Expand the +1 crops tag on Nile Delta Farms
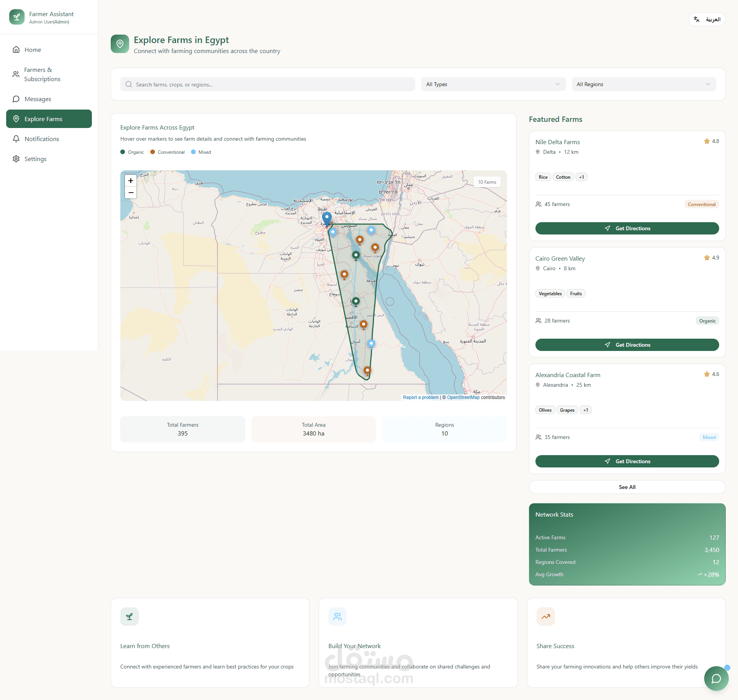This screenshot has height=700, width=738. [582, 177]
